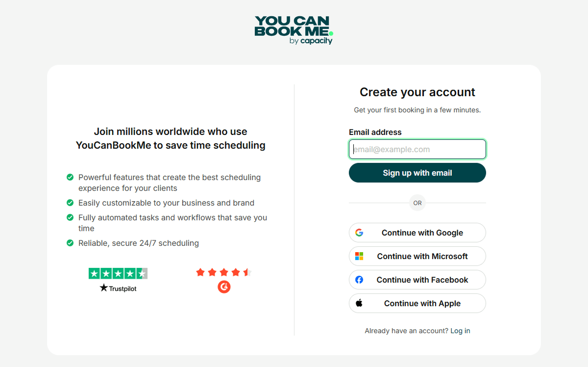Click the email address input field
Viewport: 588px width, 367px height.
(417, 149)
